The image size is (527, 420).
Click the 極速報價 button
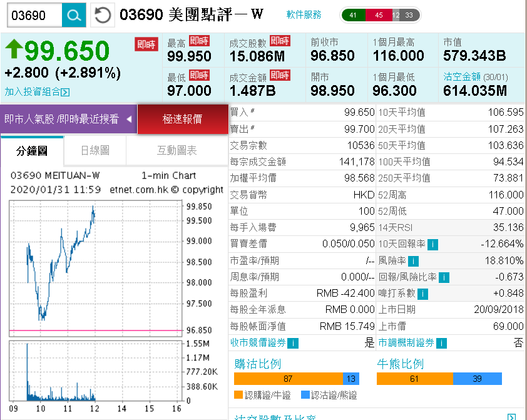click(183, 119)
